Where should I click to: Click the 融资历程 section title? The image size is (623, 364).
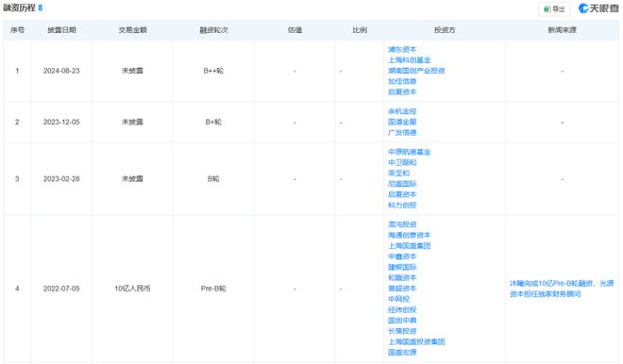click(x=19, y=8)
